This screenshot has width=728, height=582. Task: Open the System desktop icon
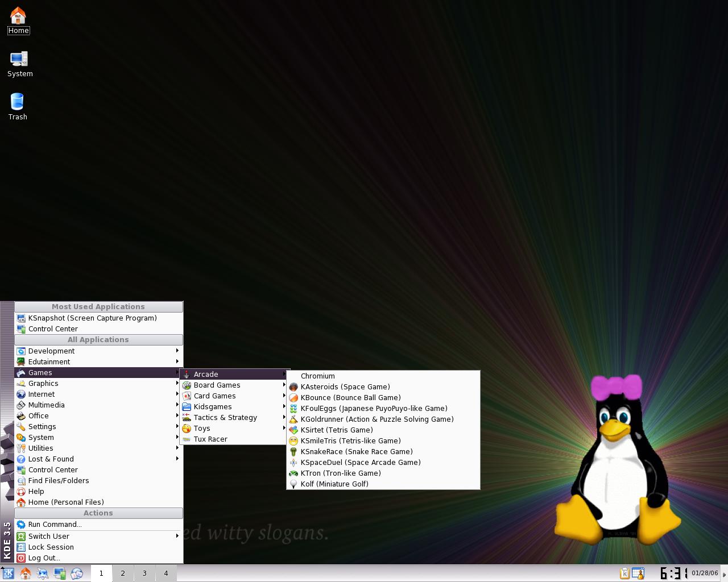pos(19,64)
